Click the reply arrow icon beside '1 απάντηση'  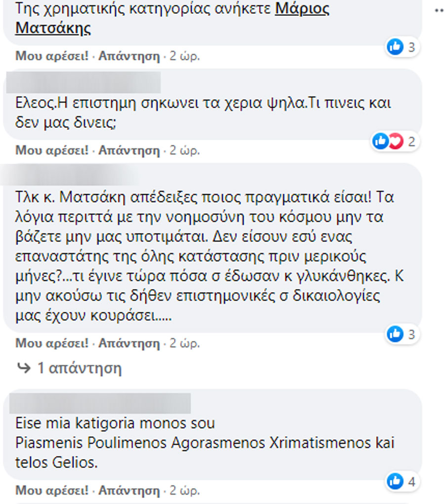23,368
